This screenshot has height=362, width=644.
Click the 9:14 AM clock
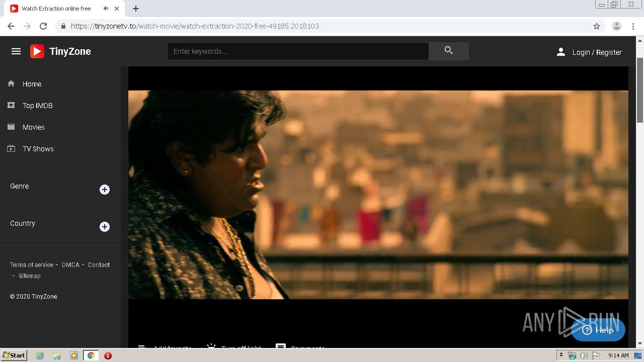point(618,355)
